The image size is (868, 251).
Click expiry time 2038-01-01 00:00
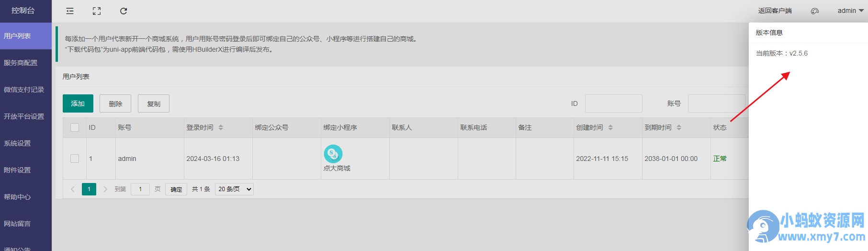671,159
